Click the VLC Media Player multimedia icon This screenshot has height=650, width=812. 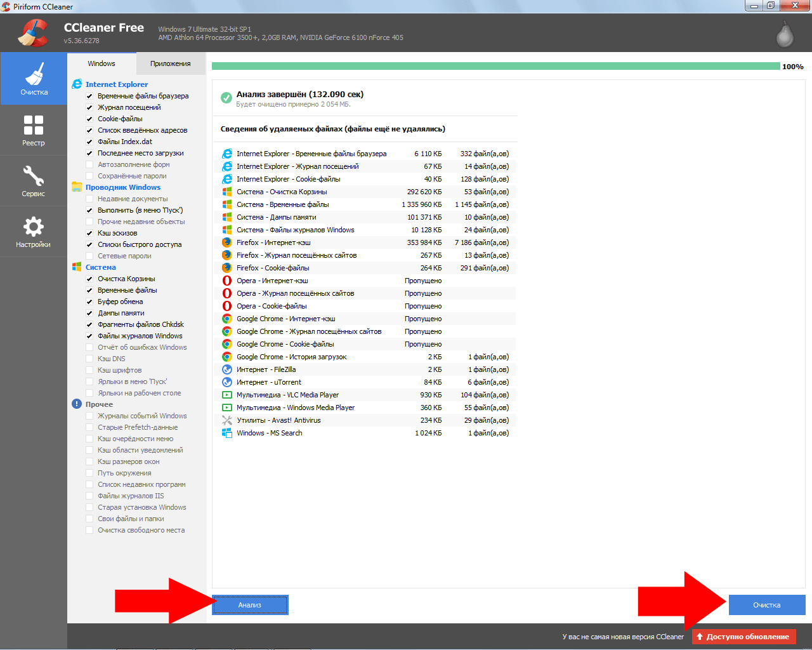coord(227,395)
